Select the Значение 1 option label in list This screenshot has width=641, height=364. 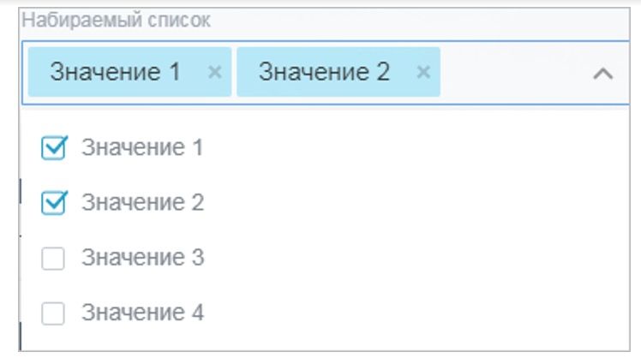coord(142,147)
